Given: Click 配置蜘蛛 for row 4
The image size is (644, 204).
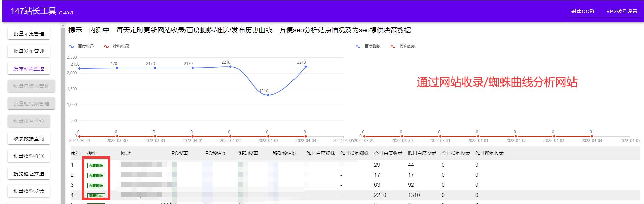Looking at the screenshot, I should [x=96, y=196].
